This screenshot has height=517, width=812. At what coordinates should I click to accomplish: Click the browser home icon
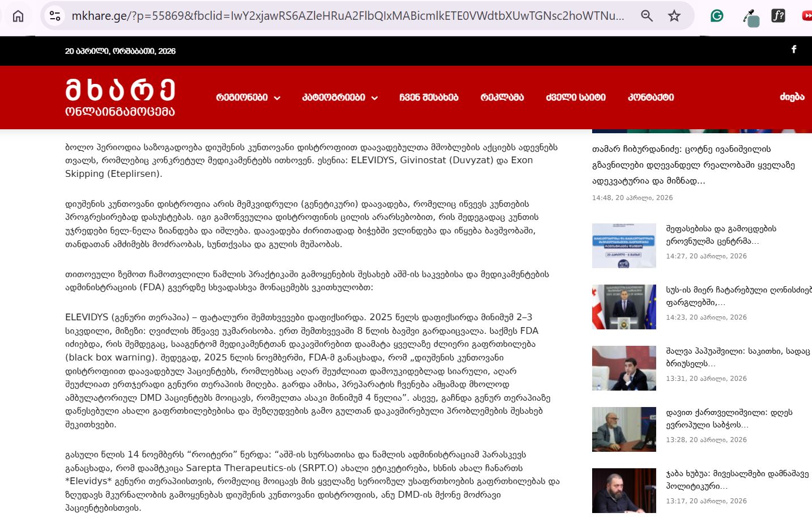[18, 16]
